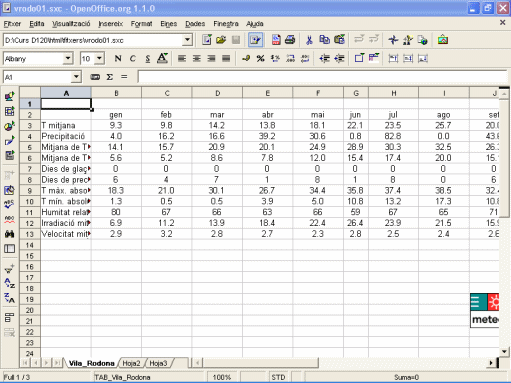Open Font Color picker
The width and height of the screenshot is (511, 383).
pos(162,59)
